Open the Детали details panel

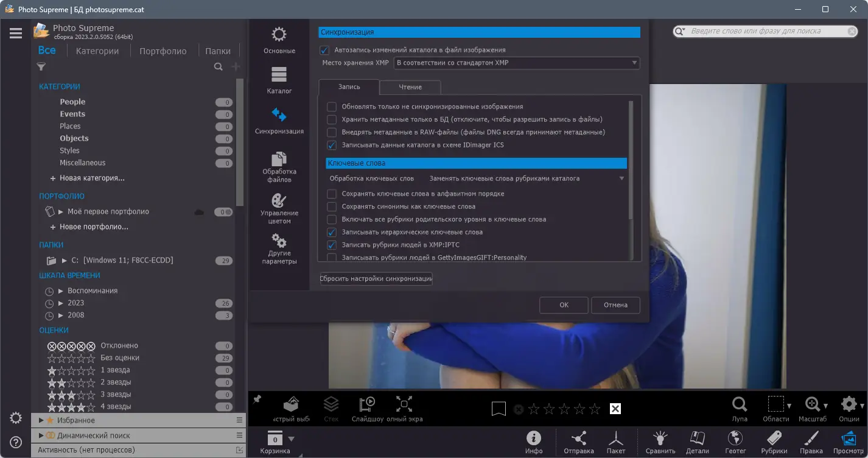coord(698,443)
